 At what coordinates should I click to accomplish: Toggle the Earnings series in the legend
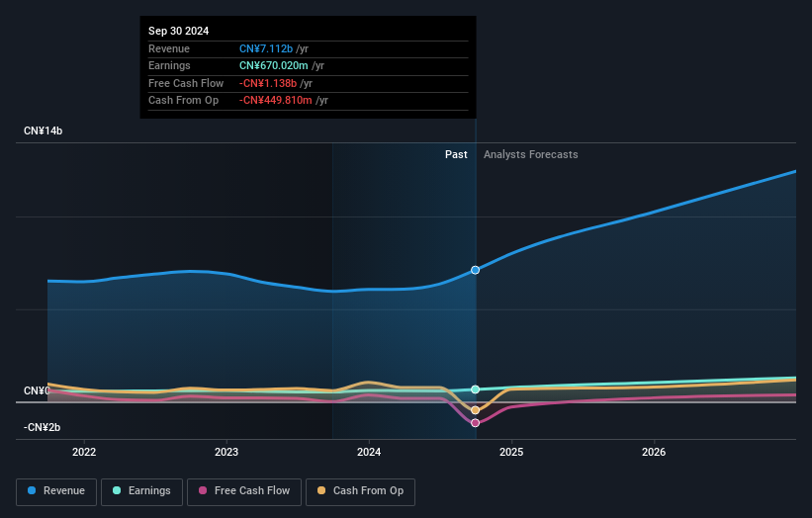(140, 491)
